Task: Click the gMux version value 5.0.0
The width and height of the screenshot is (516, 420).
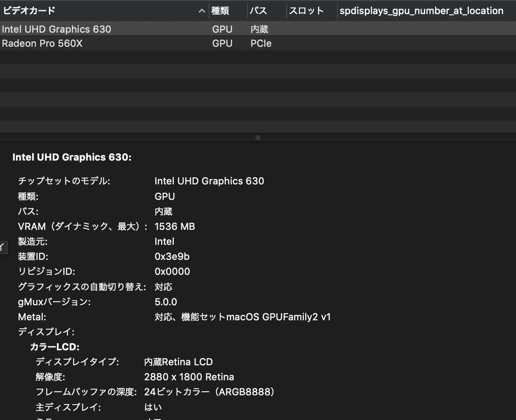Action: coord(166,302)
